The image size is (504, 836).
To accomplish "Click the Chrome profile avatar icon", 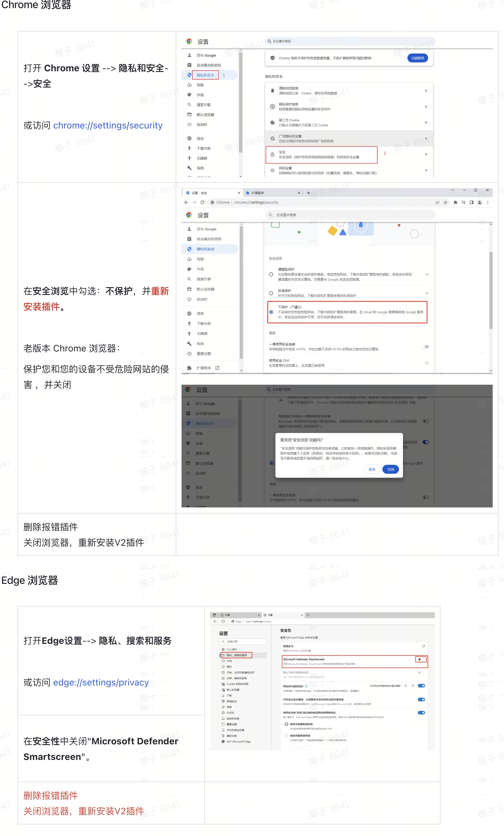I will click(479, 202).
